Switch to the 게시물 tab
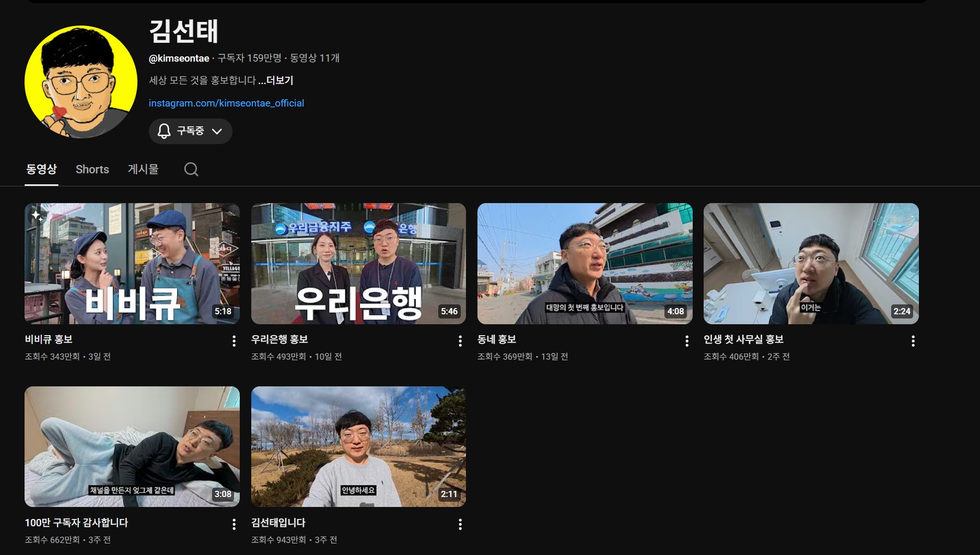The height and width of the screenshot is (555, 980). pyautogui.click(x=143, y=169)
